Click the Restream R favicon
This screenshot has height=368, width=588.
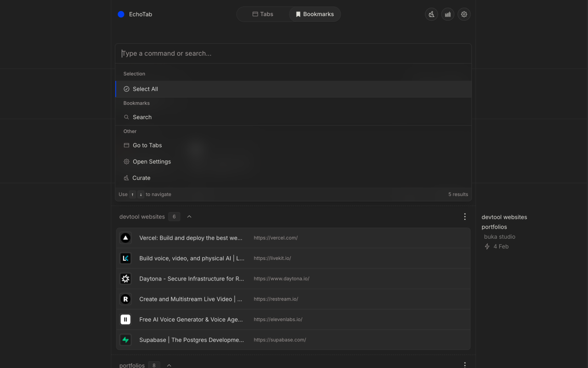coord(125,299)
